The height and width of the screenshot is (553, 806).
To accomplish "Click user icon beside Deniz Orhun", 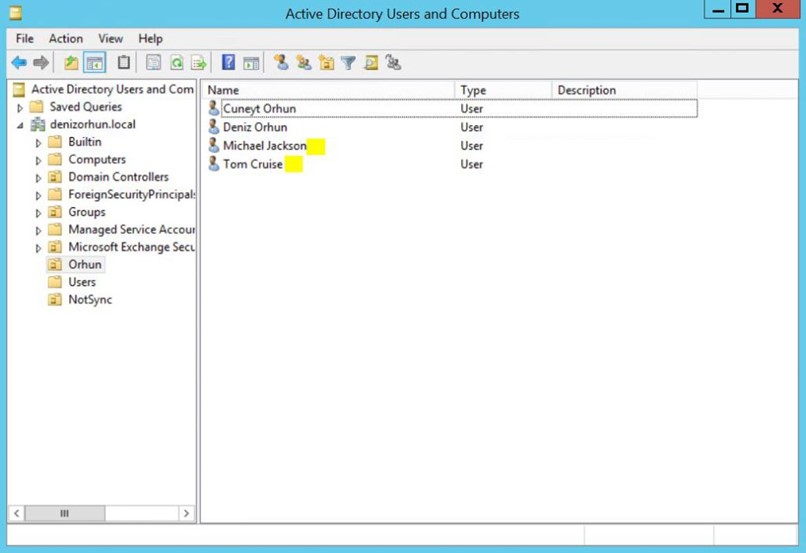I will 213,127.
